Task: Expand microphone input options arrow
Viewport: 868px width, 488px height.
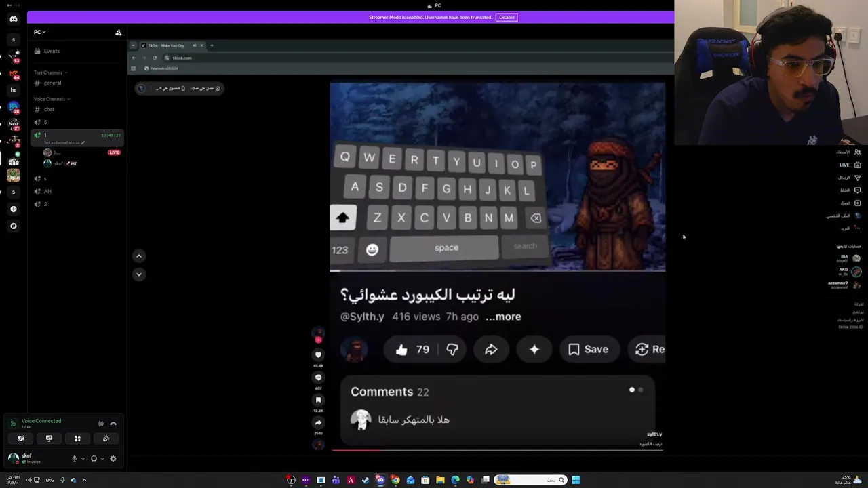Action: coord(83,459)
